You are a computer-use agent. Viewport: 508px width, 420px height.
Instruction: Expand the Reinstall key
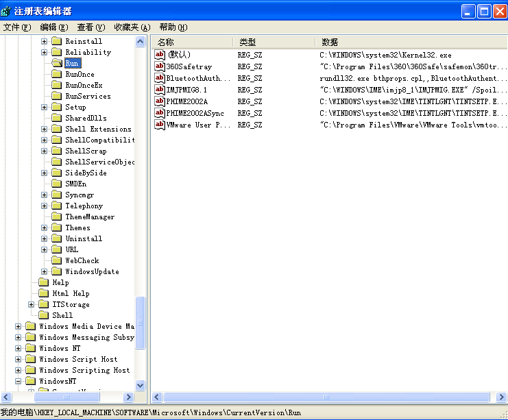click(45, 41)
